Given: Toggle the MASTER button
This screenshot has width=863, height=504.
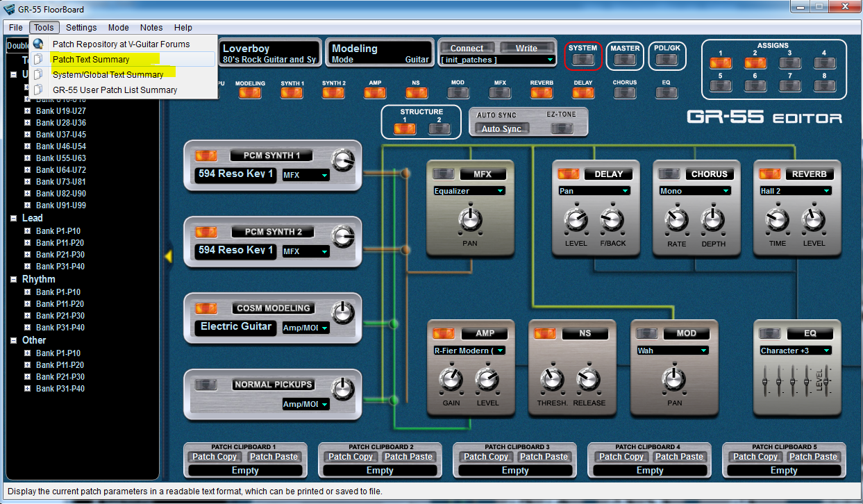Looking at the screenshot, I should 625,60.
